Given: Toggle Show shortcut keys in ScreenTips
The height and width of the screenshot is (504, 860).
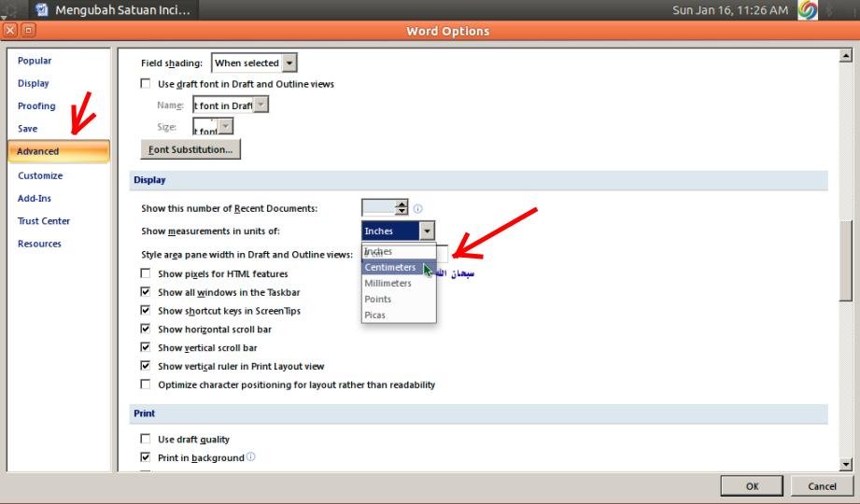Looking at the screenshot, I should tap(146, 311).
